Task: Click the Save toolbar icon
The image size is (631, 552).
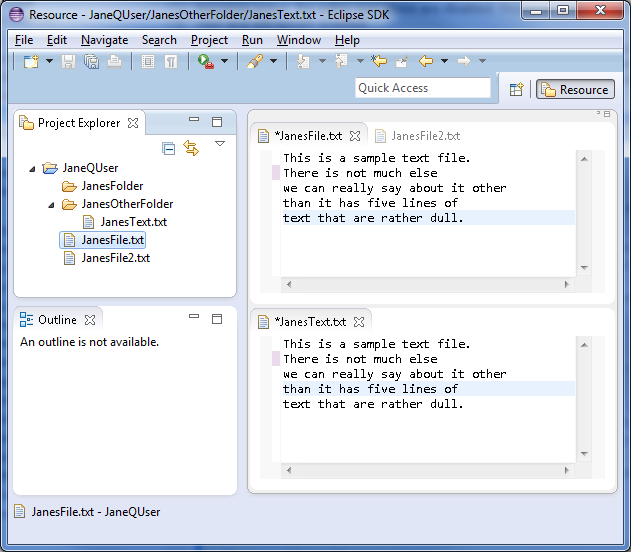Action: coord(68,61)
